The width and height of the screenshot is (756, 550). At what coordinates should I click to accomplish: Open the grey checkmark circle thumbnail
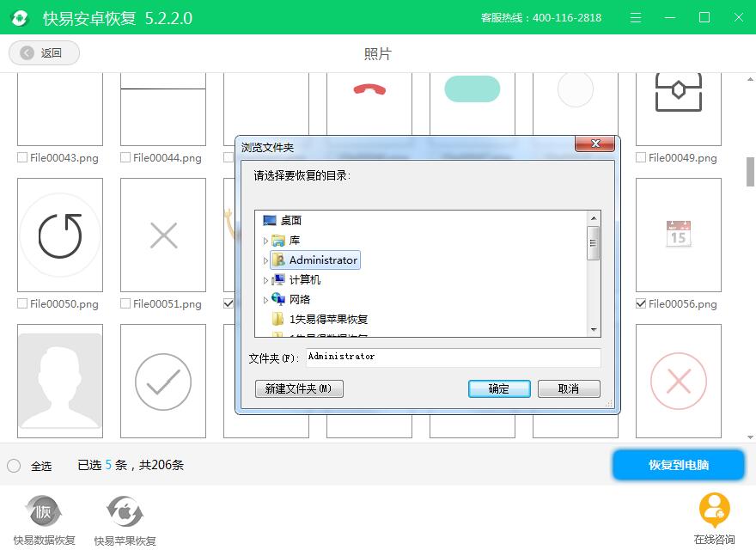163,382
